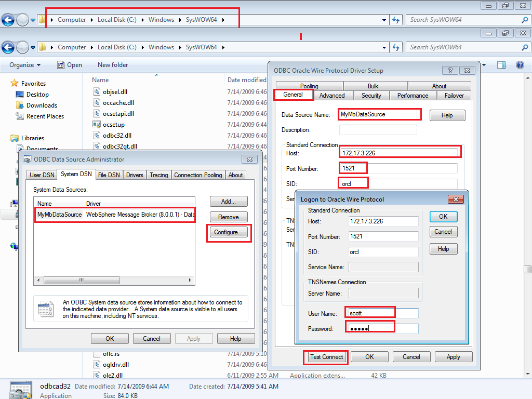Open Recent Places in sidebar
Viewport: 532px width, 399px height.
click(45, 116)
